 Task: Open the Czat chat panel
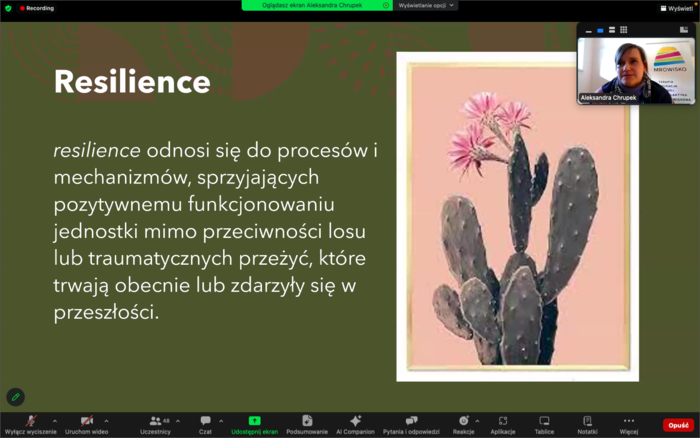(x=205, y=424)
